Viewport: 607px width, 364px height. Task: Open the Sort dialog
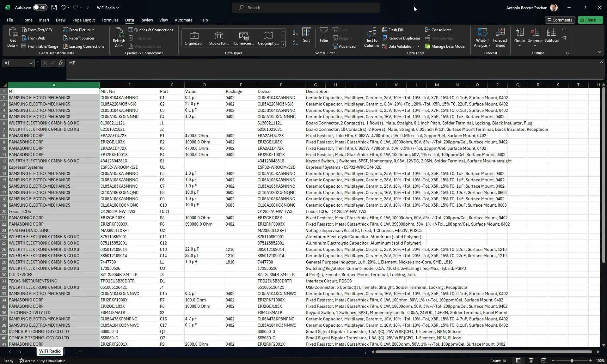tap(306, 35)
